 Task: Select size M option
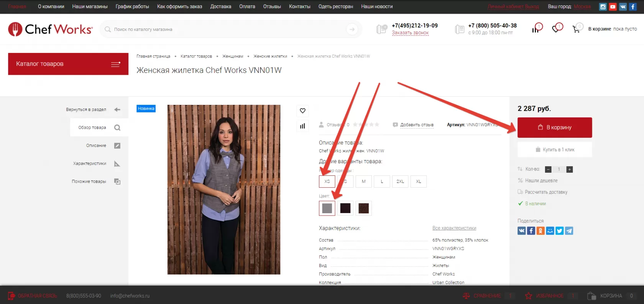[363, 182]
